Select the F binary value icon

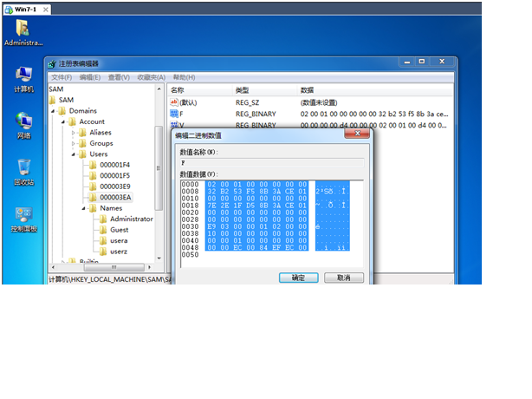point(173,114)
